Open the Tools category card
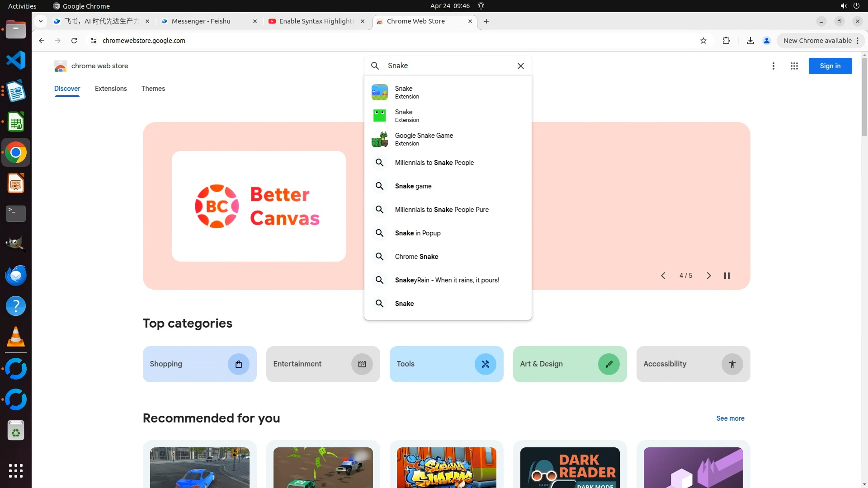Screen dimensions: 868x488 pyautogui.click(x=446, y=364)
